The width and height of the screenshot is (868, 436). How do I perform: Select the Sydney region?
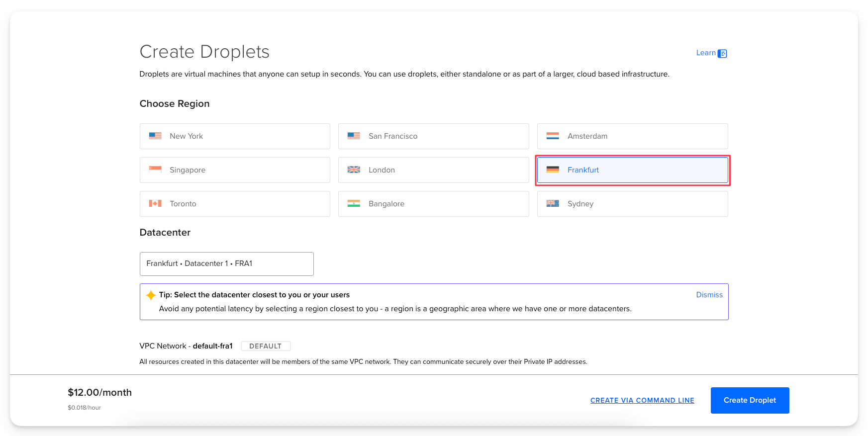632,204
